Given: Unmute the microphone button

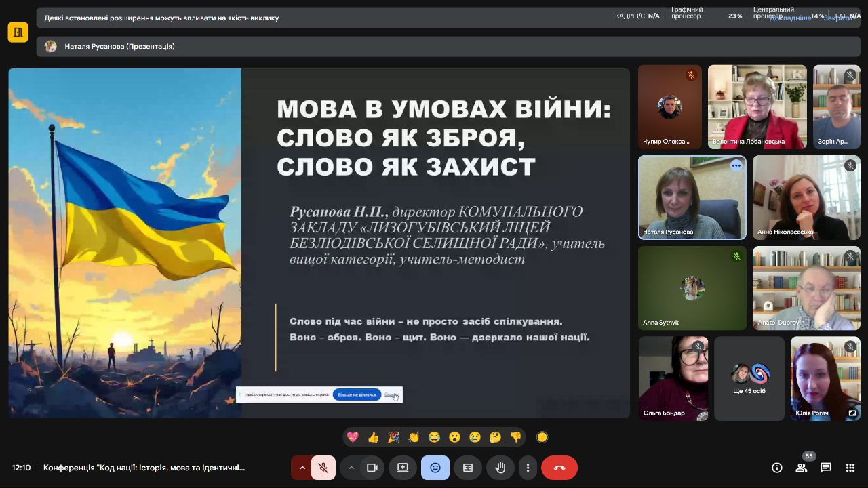Looking at the screenshot, I should (x=323, y=468).
